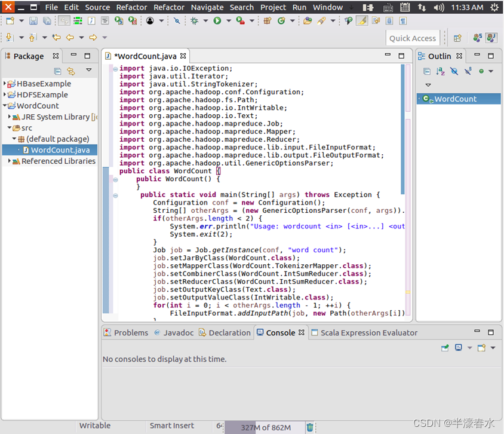
Task: Click the Save All icon
Action: [x=47, y=21]
